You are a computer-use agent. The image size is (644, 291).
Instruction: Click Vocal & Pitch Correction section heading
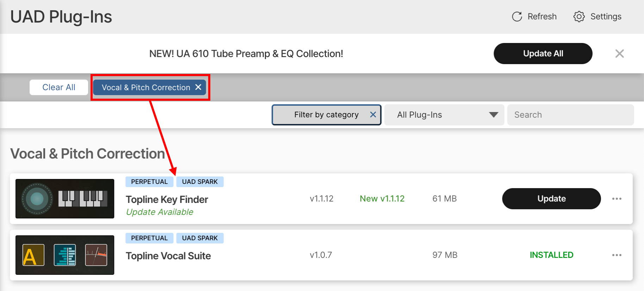[88, 154]
